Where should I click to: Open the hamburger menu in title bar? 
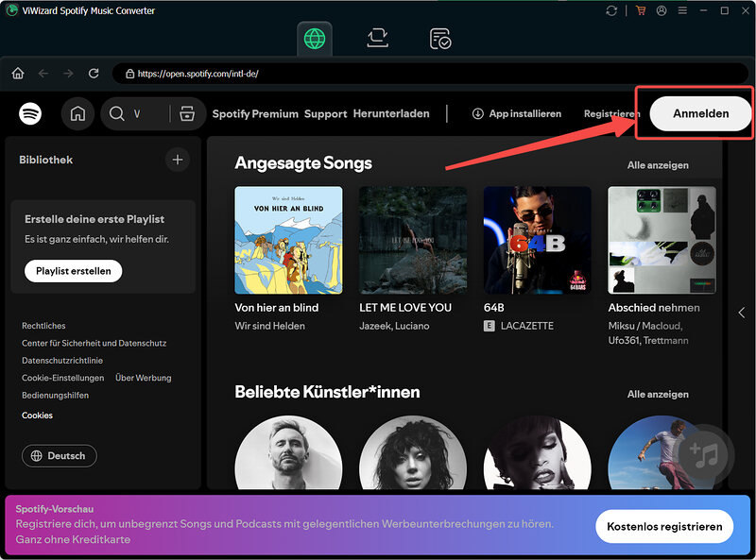click(x=682, y=10)
